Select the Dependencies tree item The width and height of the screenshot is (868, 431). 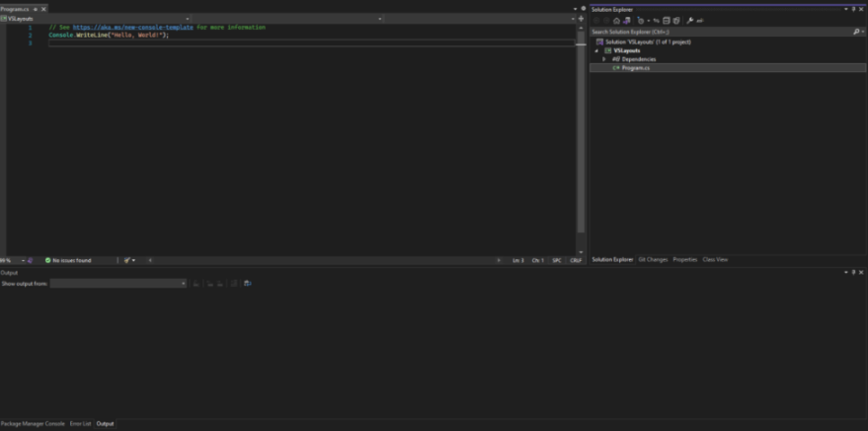(x=639, y=59)
